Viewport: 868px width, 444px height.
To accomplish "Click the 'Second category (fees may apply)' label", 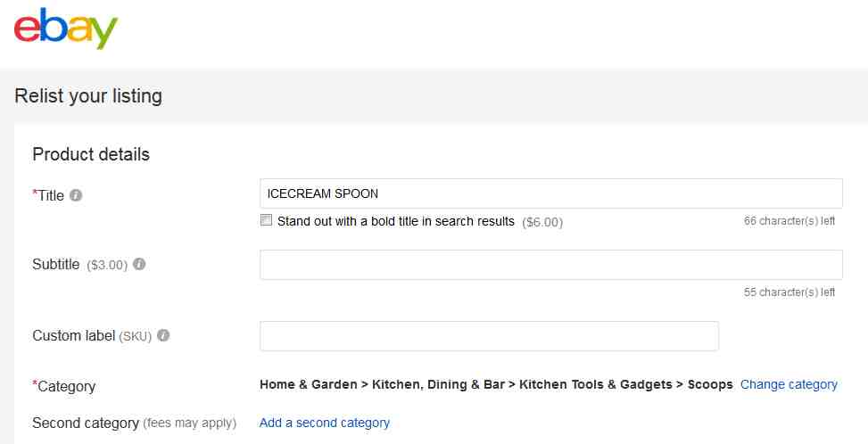I will 134,423.
